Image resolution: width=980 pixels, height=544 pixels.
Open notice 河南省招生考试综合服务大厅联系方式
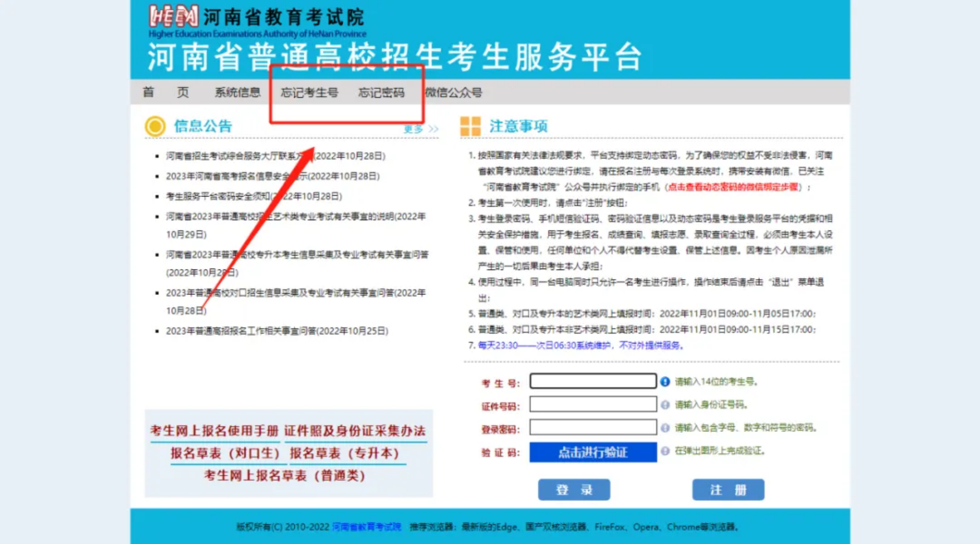click(275, 156)
